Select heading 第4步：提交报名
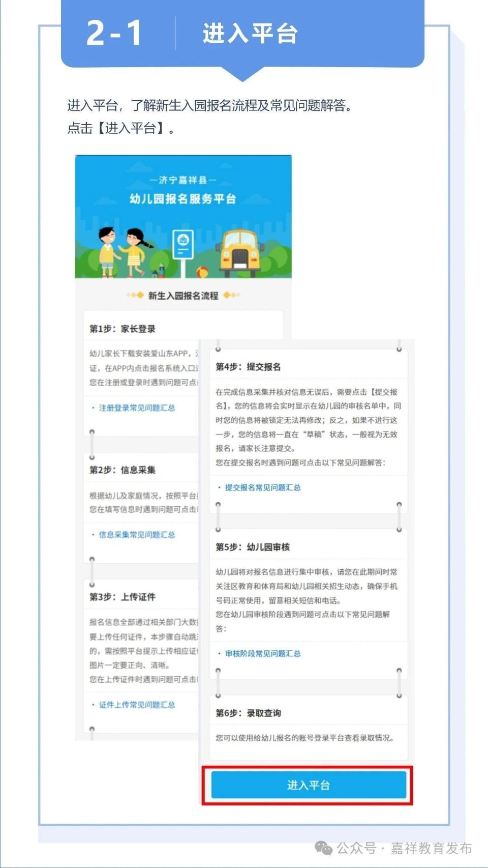 pyautogui.click(x=248, y=367)
